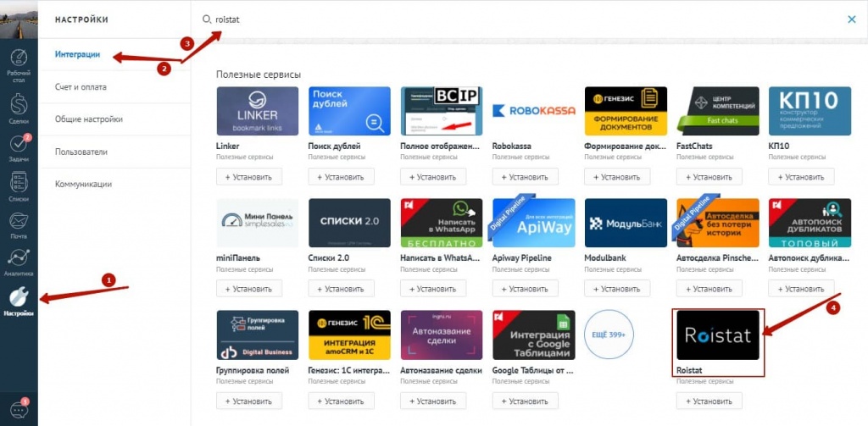
Task: Install the Формирование документов integration
Action: point(617,177)
